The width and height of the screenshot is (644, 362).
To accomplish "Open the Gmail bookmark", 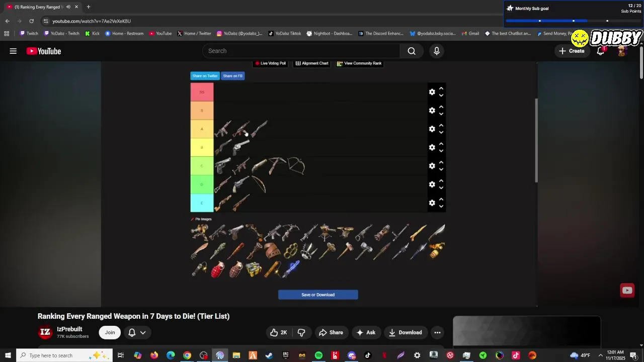I will point(470,34).
